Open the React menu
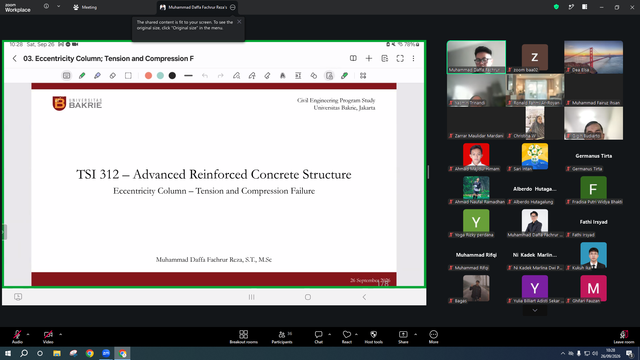Viewport: 640px width, 360px height. [x=347, y=337]
